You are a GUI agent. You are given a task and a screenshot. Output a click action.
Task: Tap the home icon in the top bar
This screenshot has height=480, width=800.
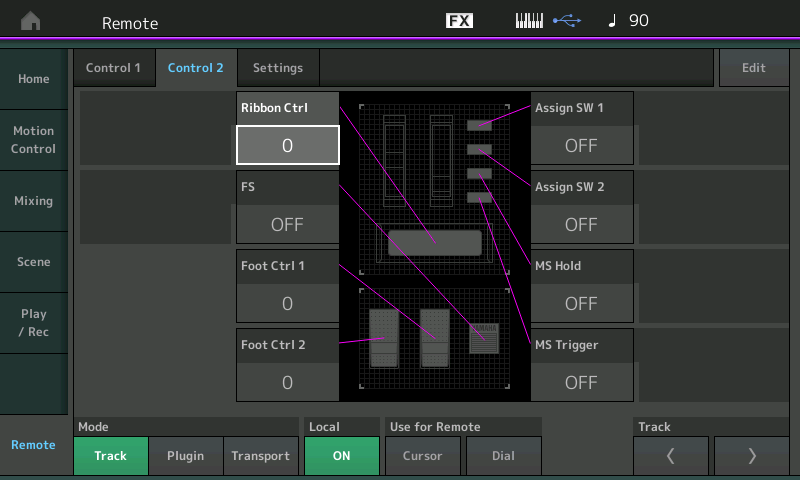pos(31,21)
